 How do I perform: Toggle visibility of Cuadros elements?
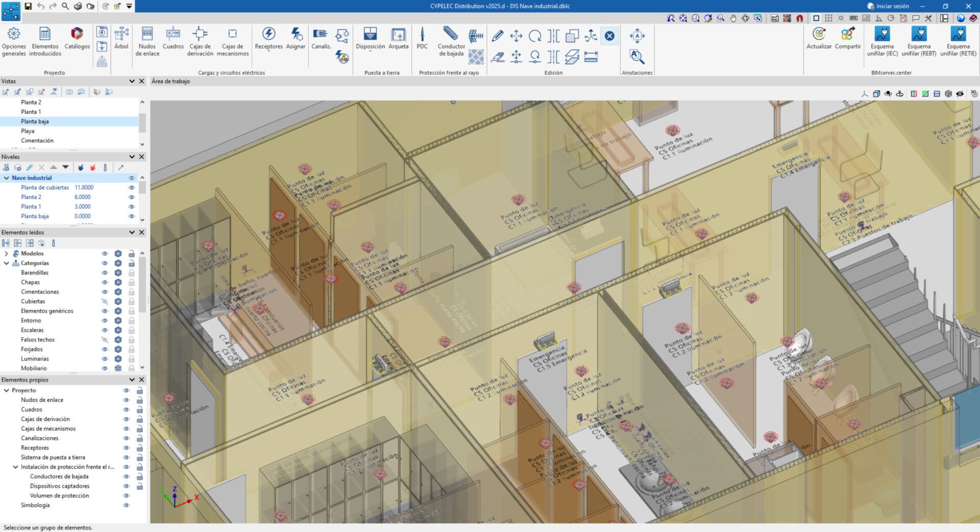click(x=126, y=410)
